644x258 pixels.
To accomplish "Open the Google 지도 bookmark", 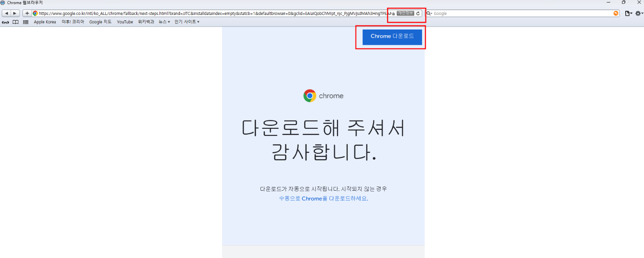I will tap(101, 22).
